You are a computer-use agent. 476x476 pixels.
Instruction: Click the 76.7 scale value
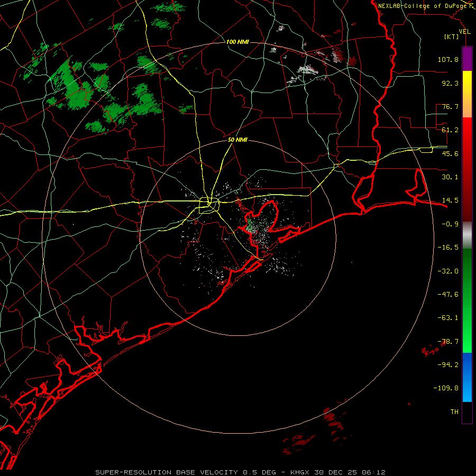pos(450,106)
